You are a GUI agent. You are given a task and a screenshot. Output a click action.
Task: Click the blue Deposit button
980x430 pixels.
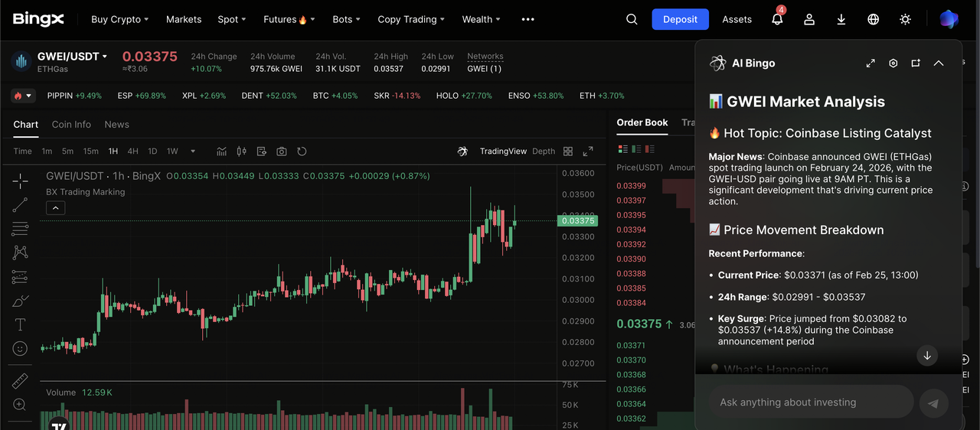tap(680, 19)
